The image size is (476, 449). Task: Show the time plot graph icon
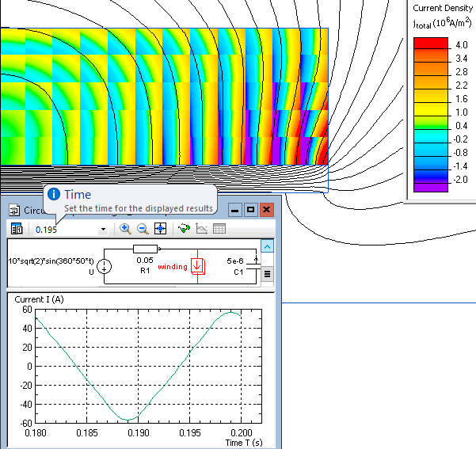(202, 229)
